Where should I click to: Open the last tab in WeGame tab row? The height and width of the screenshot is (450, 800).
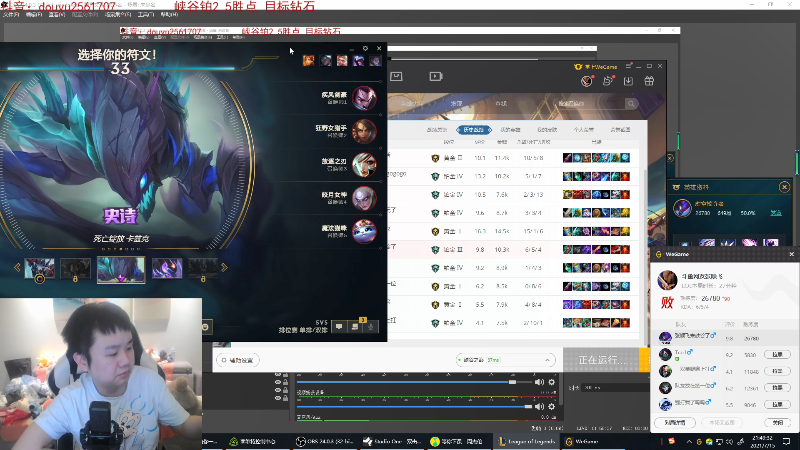coord(620,130)
